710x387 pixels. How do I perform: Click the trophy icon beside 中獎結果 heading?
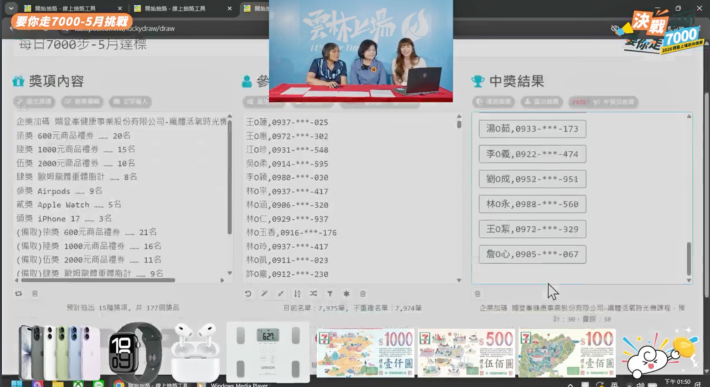click(x=478, y=81)
